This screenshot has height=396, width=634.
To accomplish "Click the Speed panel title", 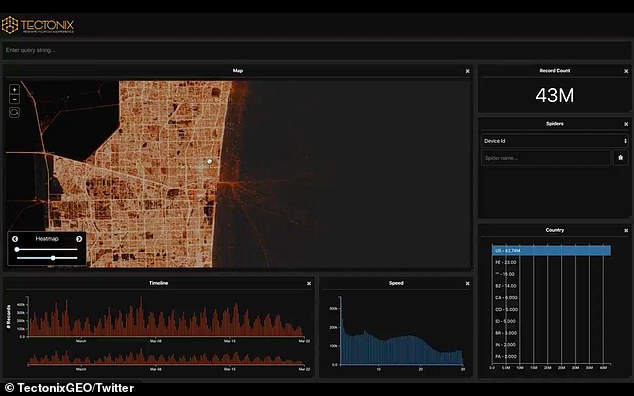I will (x=396, y=283).
